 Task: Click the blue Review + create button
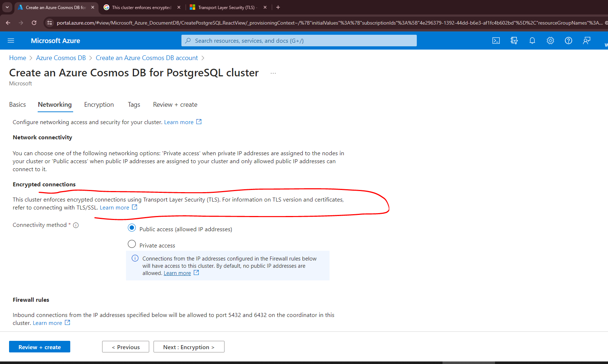tap(39, 347)
